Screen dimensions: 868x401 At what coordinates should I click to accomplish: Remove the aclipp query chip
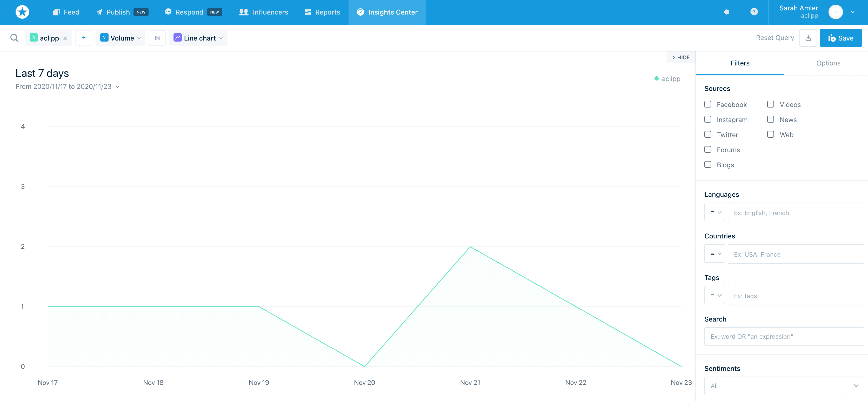coord(65,38)
